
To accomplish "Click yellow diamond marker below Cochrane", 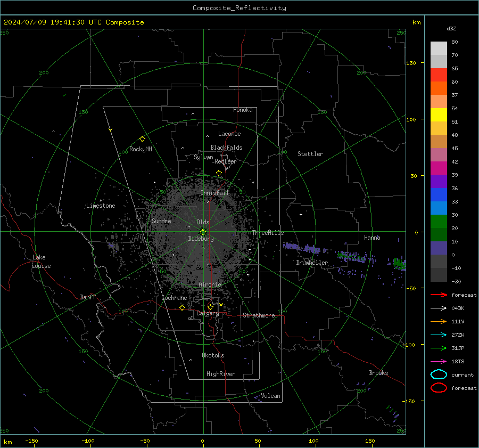I will pyautogui.click(x=183, y=307).
